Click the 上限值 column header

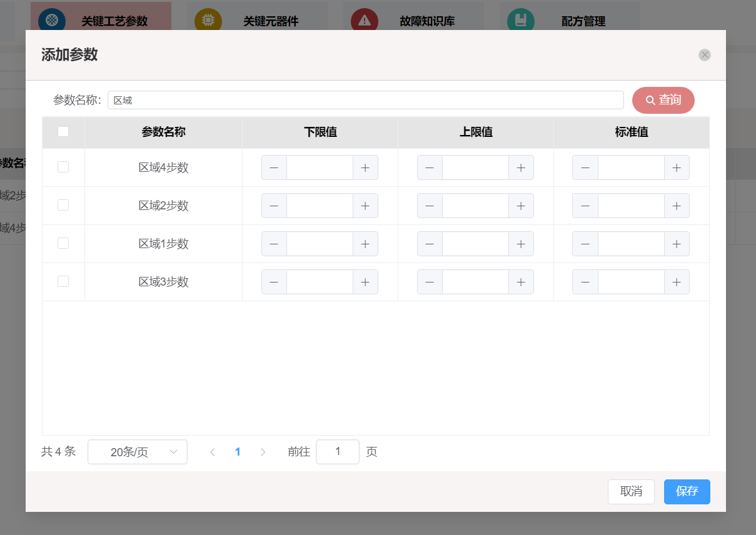coord(476,132)
